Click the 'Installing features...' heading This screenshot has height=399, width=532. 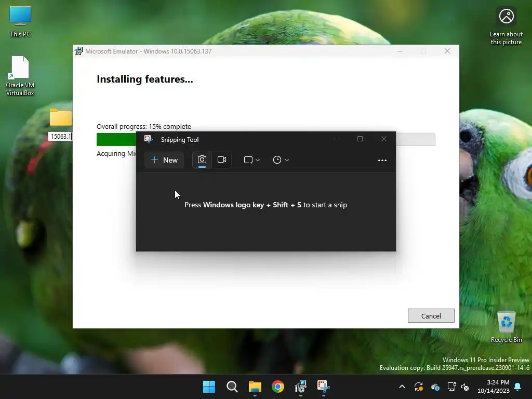point(145,79)
